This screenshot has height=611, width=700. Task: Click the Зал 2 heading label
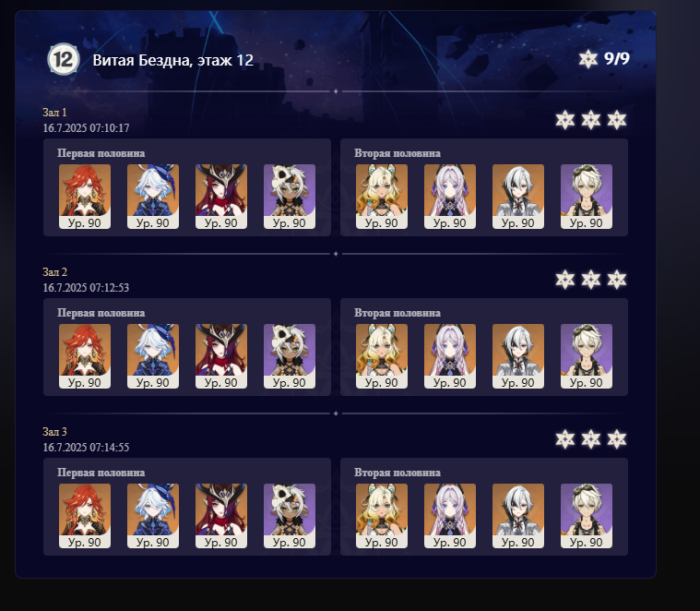55,272
